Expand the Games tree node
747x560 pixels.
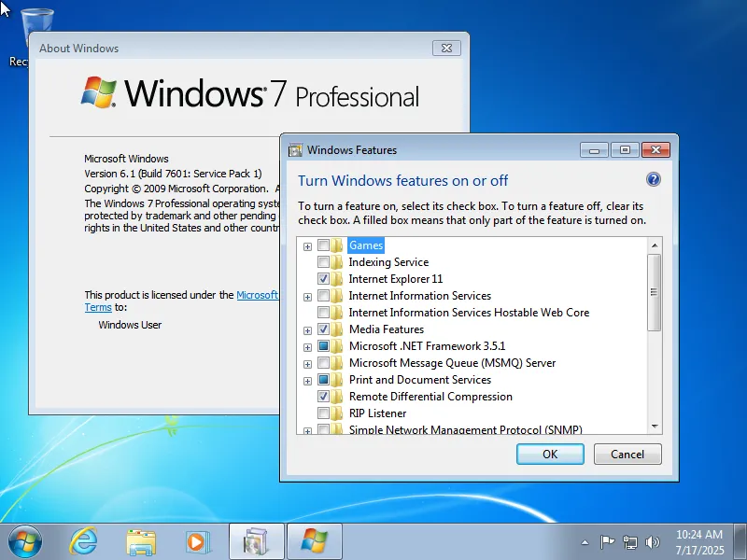tap(308, 246)
